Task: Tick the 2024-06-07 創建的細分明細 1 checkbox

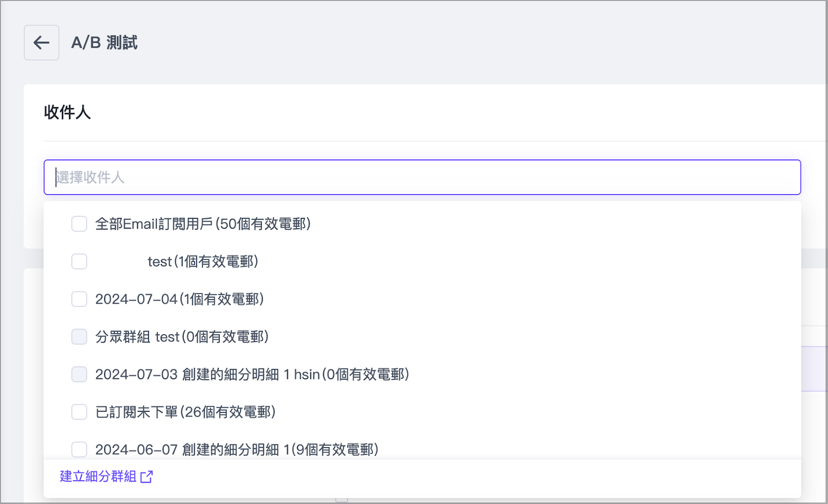Action: coord(79,449)
